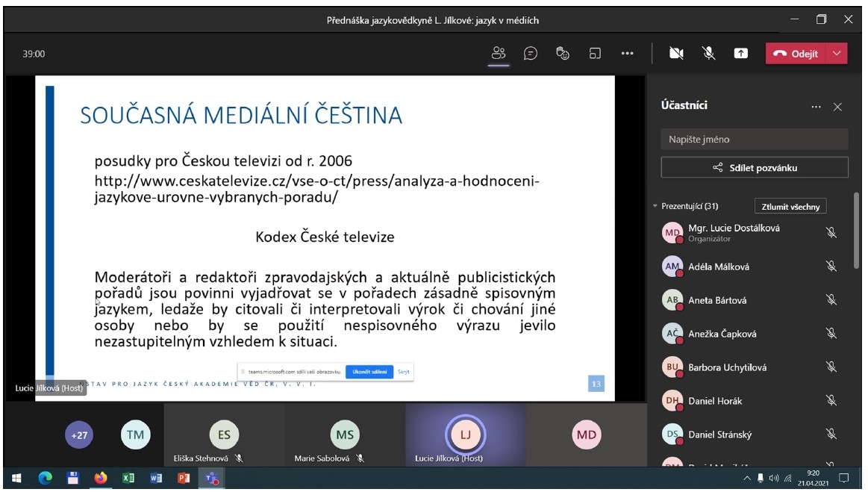Viewport: 868px width, 492px height.
Task: Click the AM avatar of Adéla Málková
Action: tap(672, 267)
